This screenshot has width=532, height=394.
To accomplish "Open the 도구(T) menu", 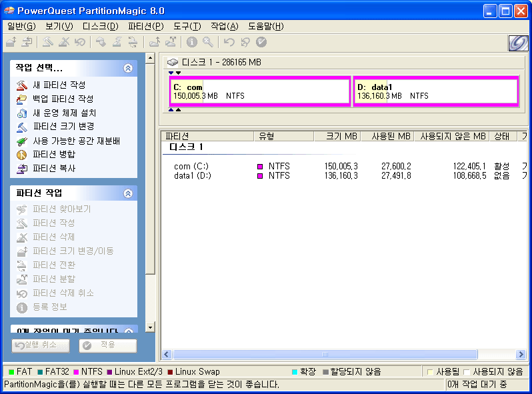I will click(x=187, y=26).
